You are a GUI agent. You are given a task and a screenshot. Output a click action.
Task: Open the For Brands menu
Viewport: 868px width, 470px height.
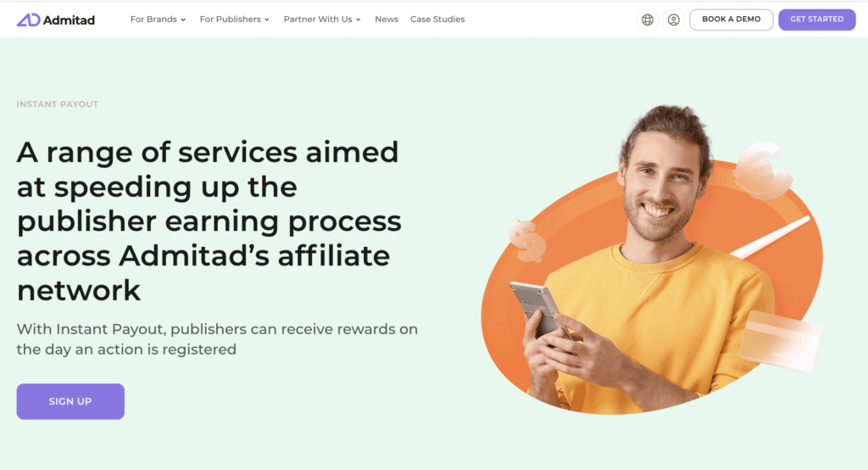[159, 20]
